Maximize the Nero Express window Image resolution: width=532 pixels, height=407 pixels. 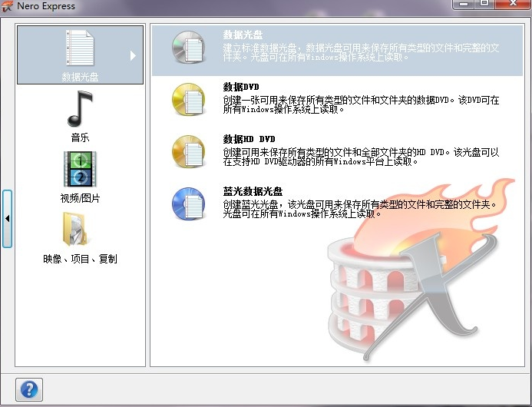pos(484,5)
